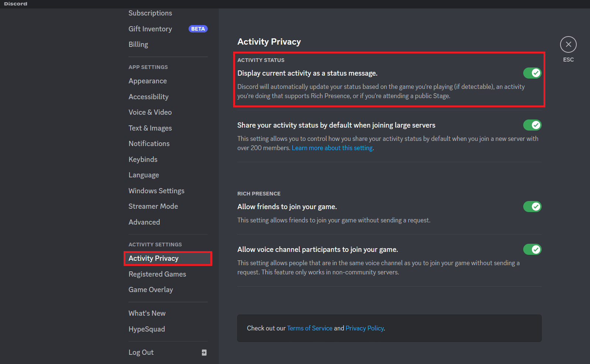Image resolution: width=590 pixels, height=364 pixels.
Task: Open the Privacy Policy link
Action: coord(365,328)
